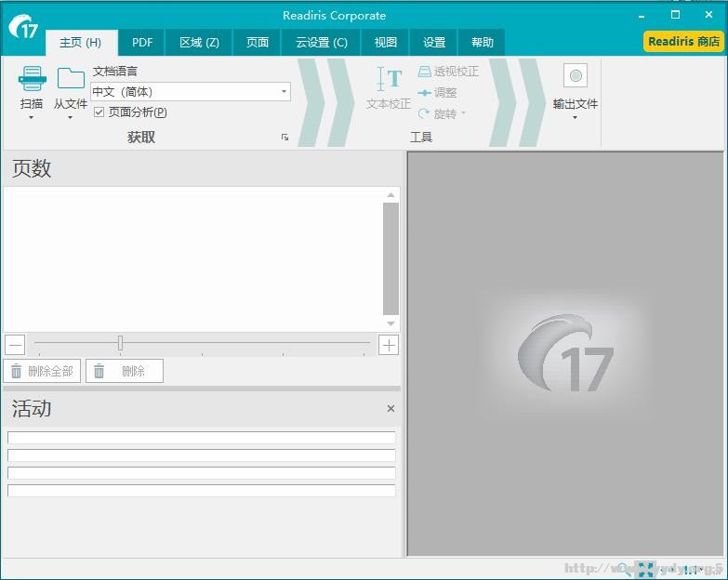Screen dimensions: 728x580
Task: Click the Delete (删除) button
Action: (125, 371)
